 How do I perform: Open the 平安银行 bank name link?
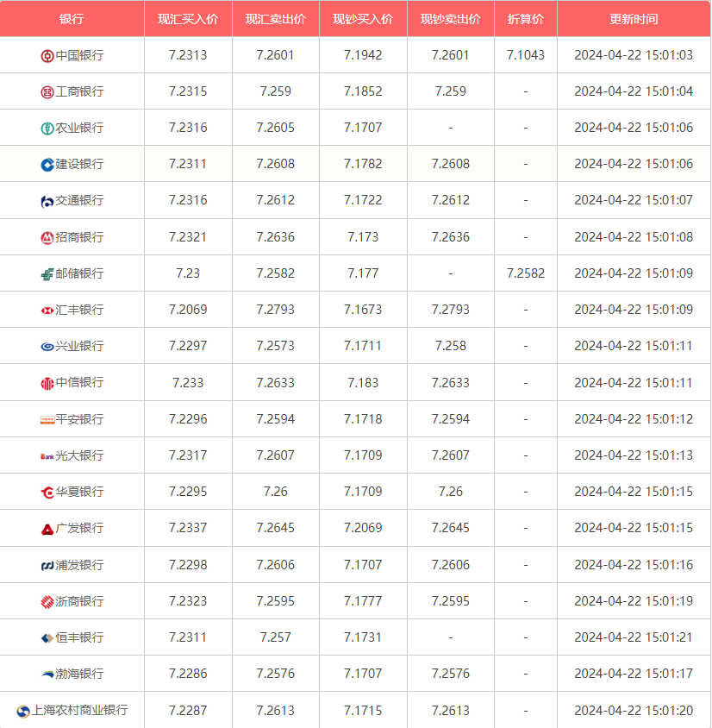[x=79, y=419]
